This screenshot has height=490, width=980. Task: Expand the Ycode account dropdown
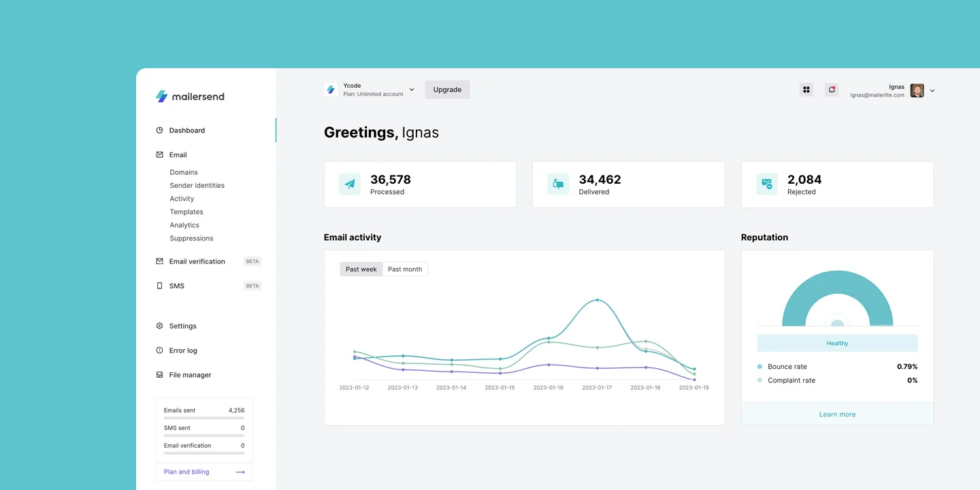click(x=412, y=90)
